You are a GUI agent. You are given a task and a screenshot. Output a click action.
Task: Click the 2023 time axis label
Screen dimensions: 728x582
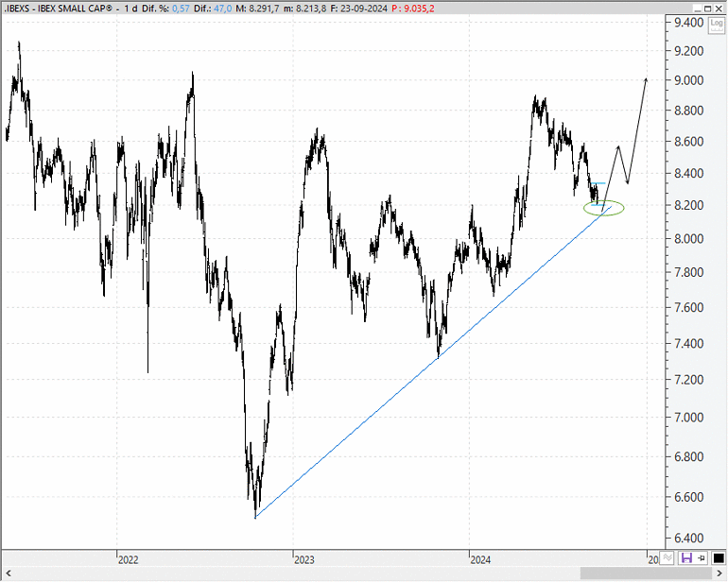click(304, 559)
